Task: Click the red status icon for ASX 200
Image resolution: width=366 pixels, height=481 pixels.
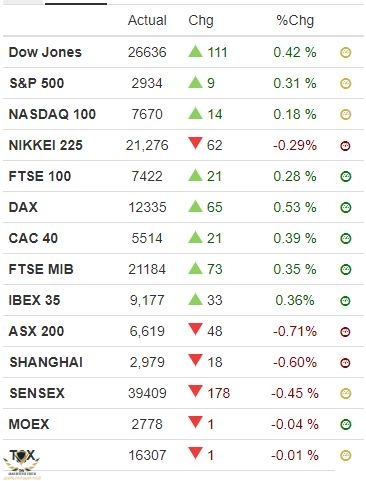Action: tap(346, 332)
